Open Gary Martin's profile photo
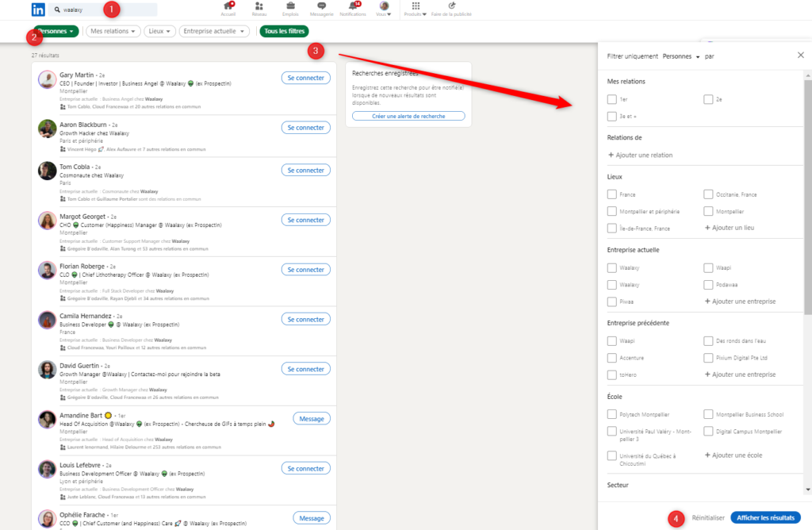 [x=47, y=80]
